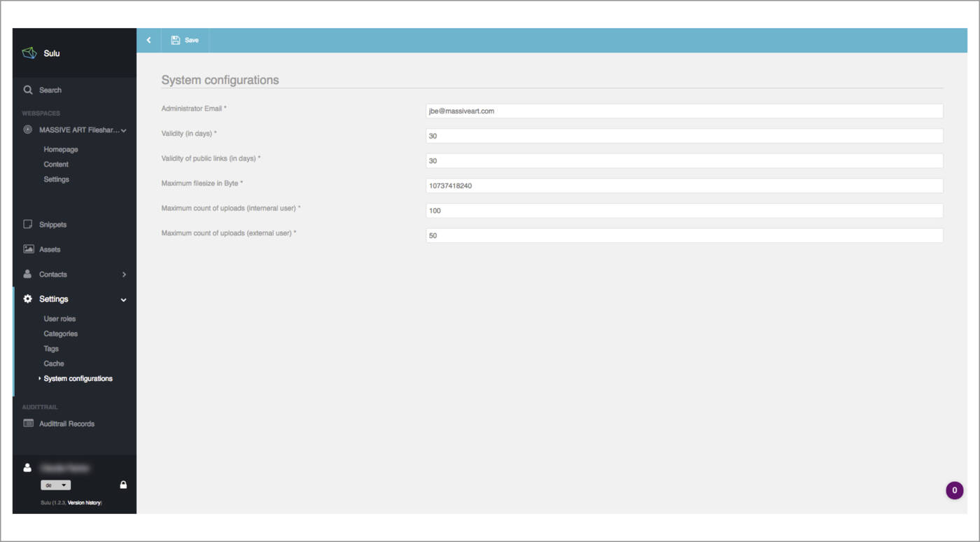Open Assets via the image icon

pyautogui.click(x=28, y=249)
